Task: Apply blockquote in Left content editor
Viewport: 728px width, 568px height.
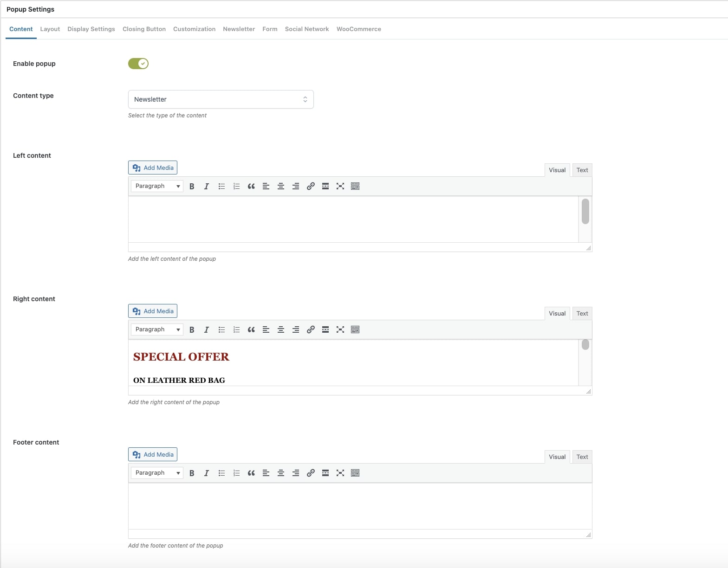Action: tap(251, 186)
